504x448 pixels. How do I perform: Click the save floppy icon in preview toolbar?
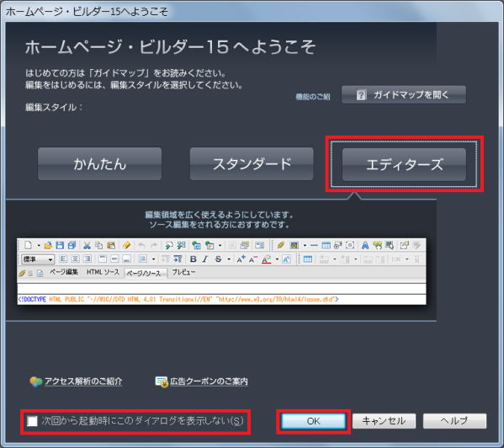[x=60, y=246]
